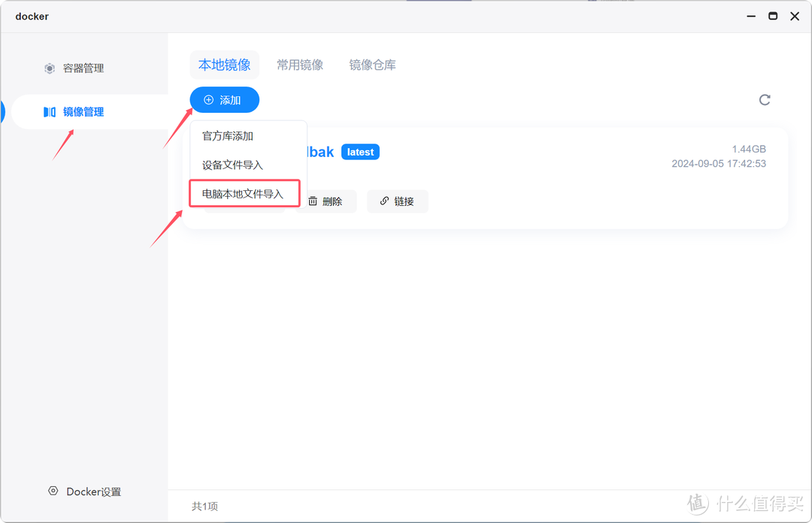Choose 官方库添加 from the add menu
812x523 pixels.
(x=228, y=136)
